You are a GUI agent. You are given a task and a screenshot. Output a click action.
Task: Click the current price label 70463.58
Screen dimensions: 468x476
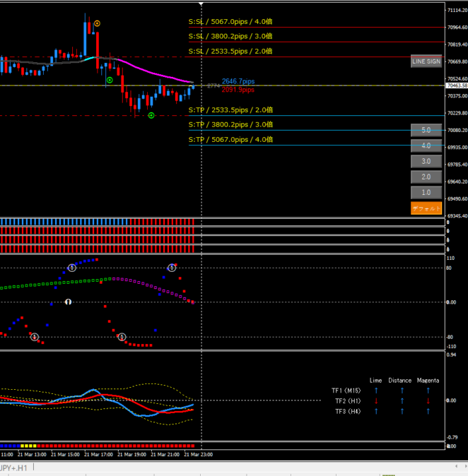[457, 85]
